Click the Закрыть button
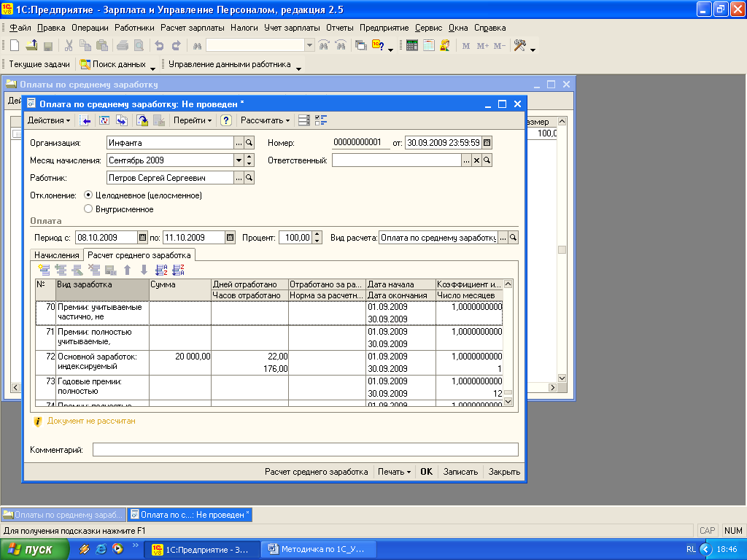This screenshot has height=560, width=747. [x=504, y=472]
